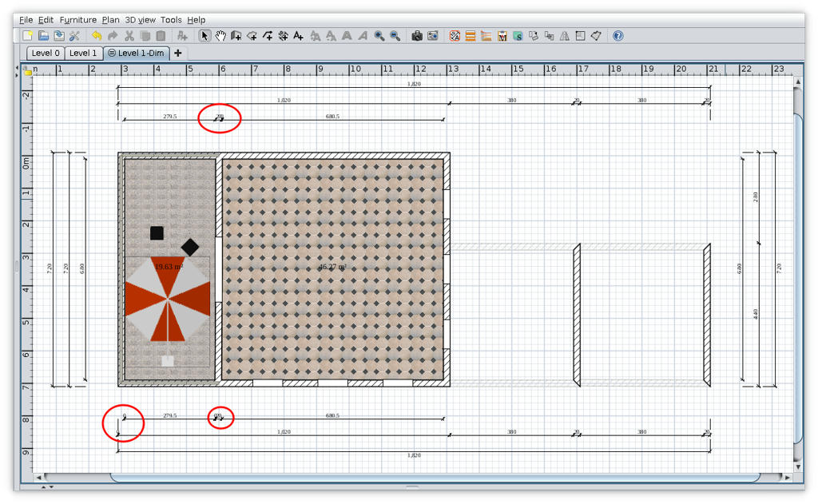Screen dimensions: 818x504
Task: Click the Create photo camera icon
Action: [x=417, y=36]
